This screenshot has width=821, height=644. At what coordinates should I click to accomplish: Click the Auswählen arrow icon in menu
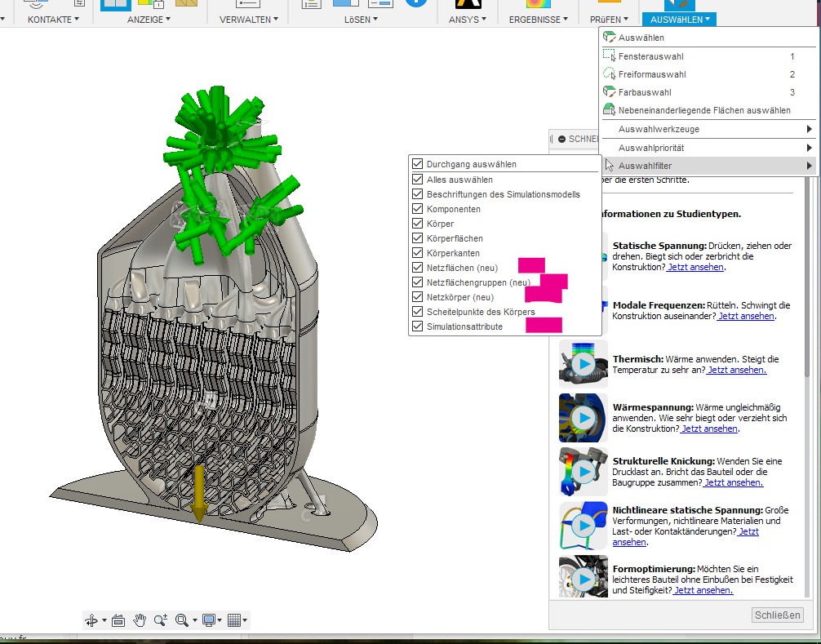click(609, 38)
